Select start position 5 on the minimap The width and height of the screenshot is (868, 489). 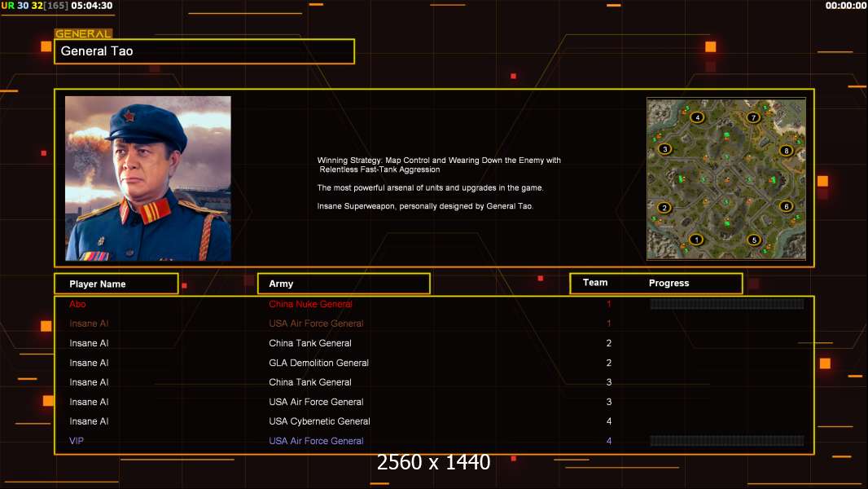pos(754,240)
